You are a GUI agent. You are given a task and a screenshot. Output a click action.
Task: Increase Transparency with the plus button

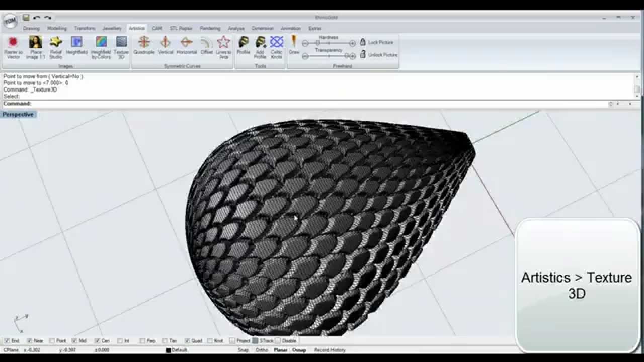click(x=353, y=56)
